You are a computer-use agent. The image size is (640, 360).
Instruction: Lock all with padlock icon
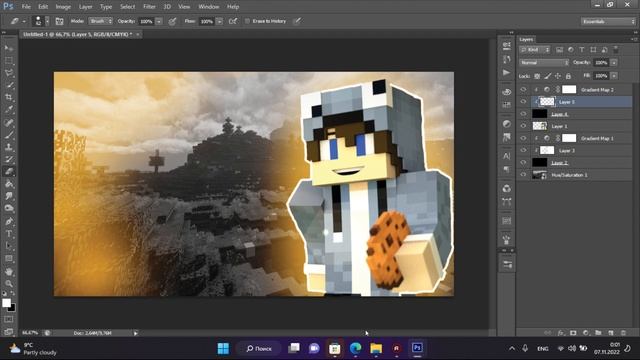[568, 76]
